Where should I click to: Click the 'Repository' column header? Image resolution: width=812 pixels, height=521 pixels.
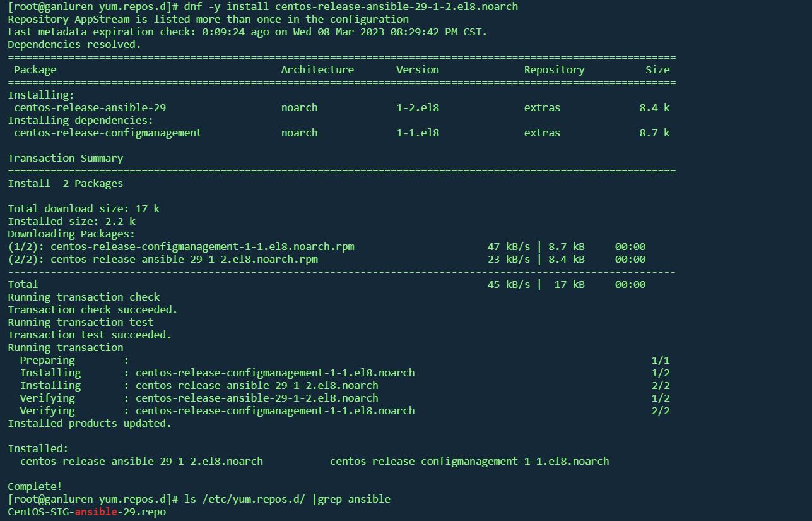click(x=555, y=69)
